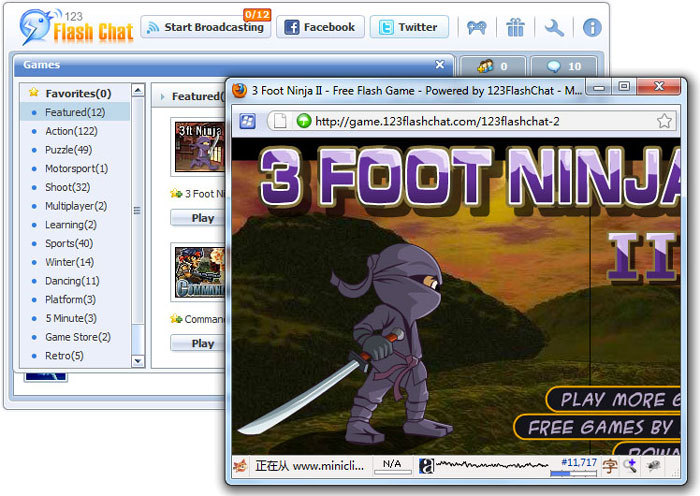700x496 pixels.
Task: Select Platform(3) category
Action: (x=75, y=300)
